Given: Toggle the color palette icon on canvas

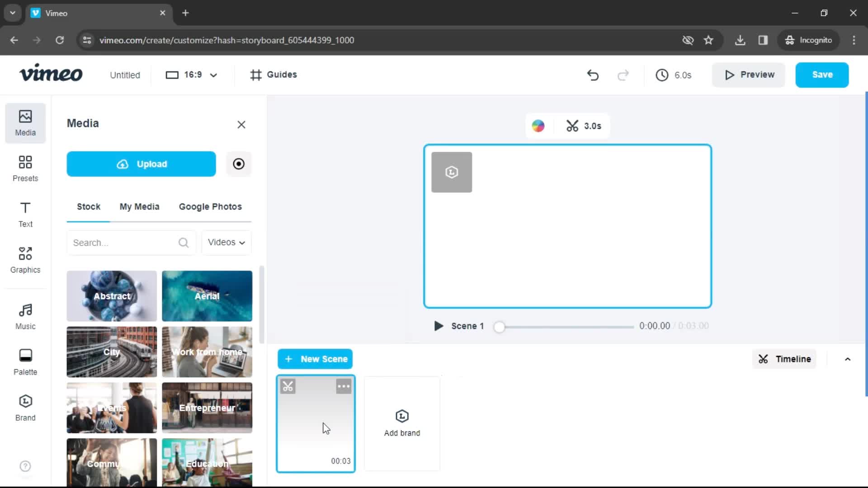Looking at the screenshot, I should coord(537,126).
